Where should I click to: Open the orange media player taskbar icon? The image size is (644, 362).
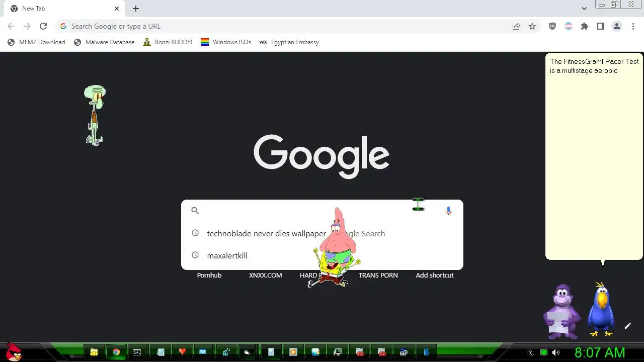click(x=293, y=352)
